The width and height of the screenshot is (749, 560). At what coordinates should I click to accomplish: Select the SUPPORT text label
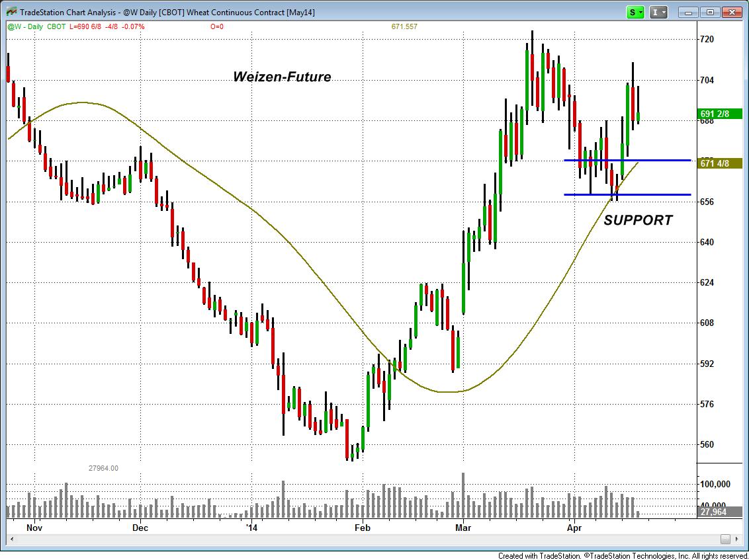pos(638,220)
